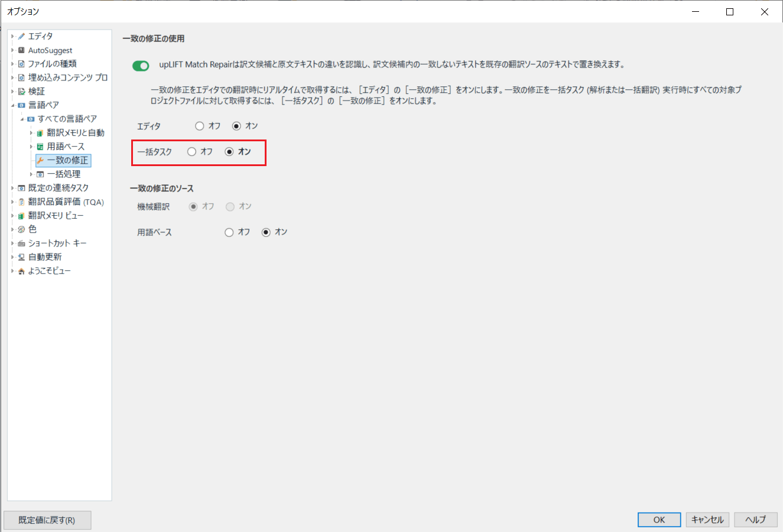The height and width of the screenshot is (532, 783).
Task: Expand the 翻訳メモリと自動 node
Action: coord(31,133)
